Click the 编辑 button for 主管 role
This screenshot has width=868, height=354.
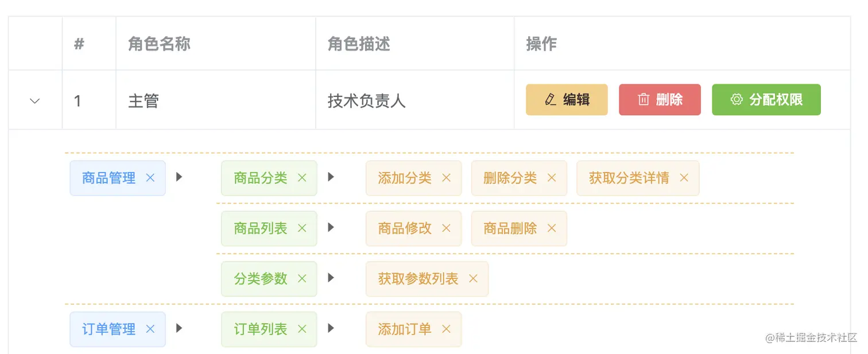click(x=567, y=99)
